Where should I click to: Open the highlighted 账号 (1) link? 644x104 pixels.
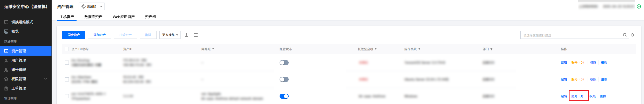point(577,96)
